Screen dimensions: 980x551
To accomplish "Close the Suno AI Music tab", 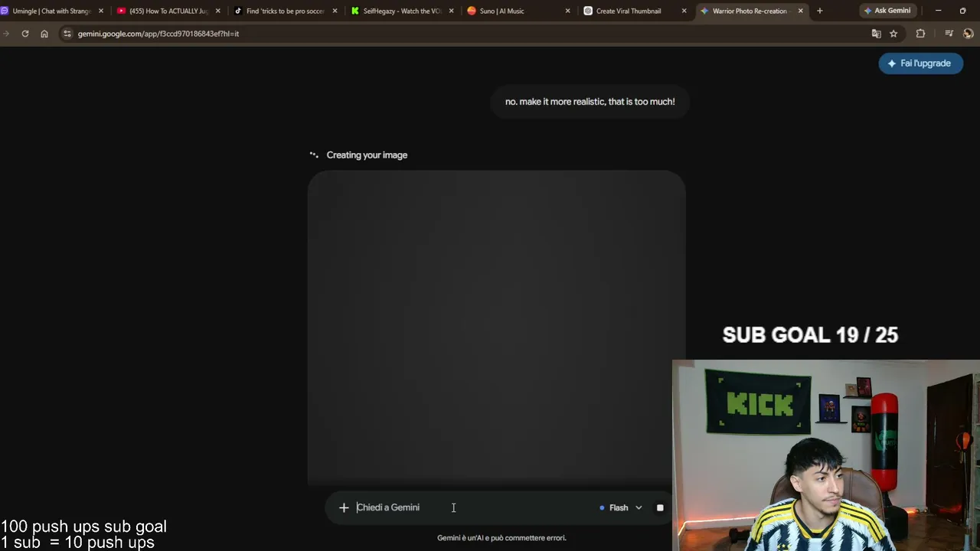I will pos(567,11).
